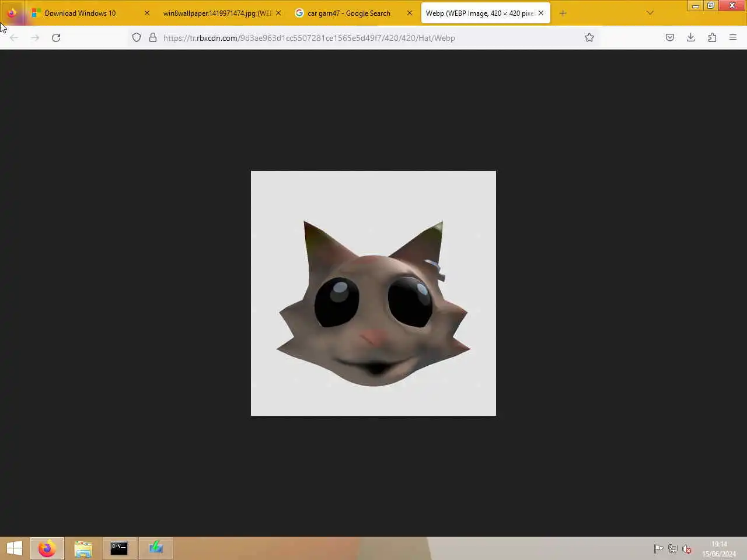The height and width of the screenshot is (560, 747).
Task: Click Firefox in the taskbar
Action: pyautogui.click(x=47, y=548)
